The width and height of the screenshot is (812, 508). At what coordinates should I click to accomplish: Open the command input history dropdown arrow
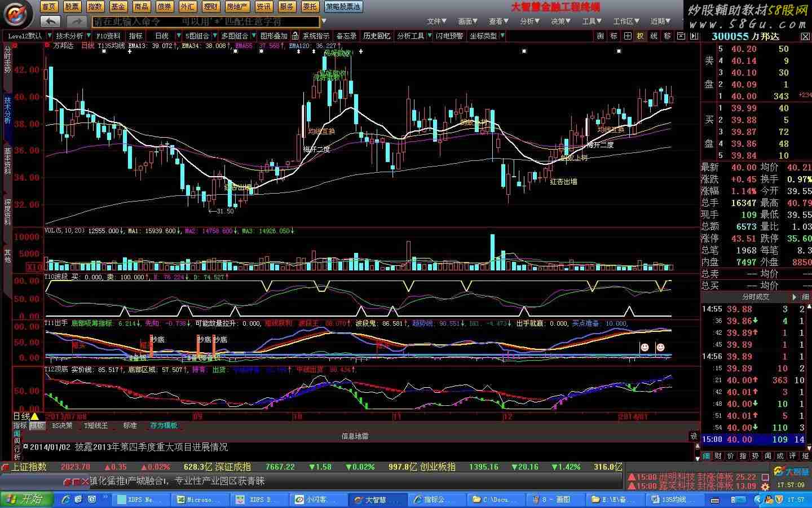323,21
